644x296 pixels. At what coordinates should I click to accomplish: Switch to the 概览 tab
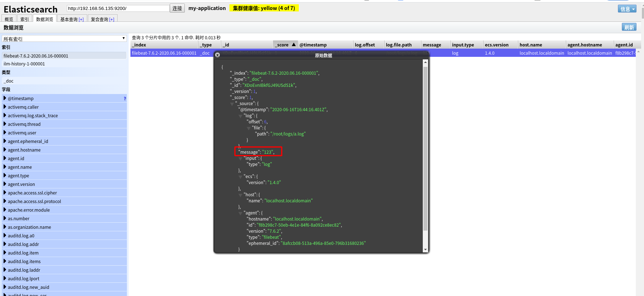coord(9,19)
